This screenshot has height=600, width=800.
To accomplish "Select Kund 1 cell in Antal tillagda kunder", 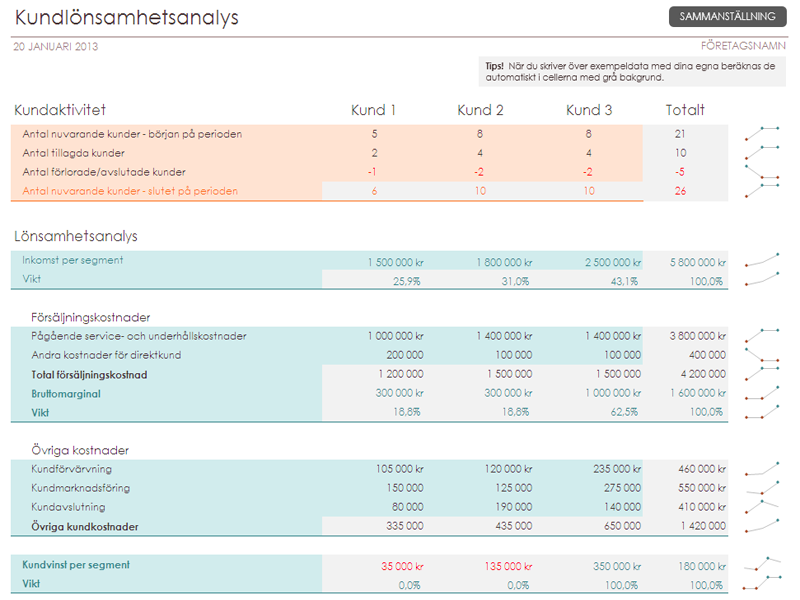I will (x=374, y=153).
